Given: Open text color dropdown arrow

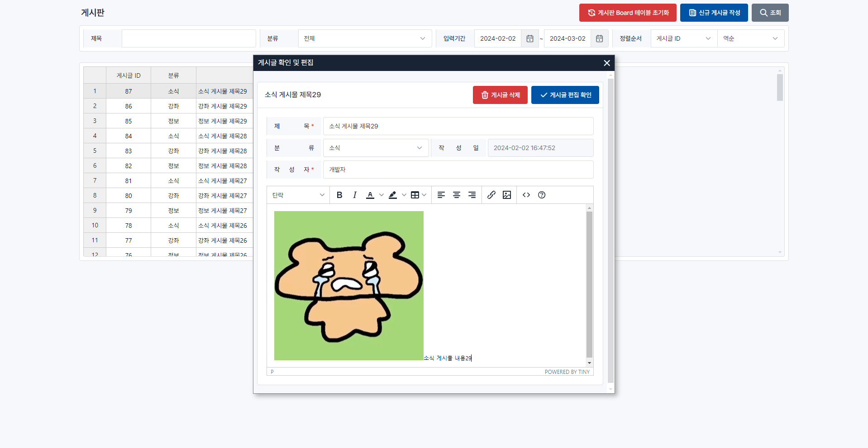Looking at the screenshot, I should 382,195.
